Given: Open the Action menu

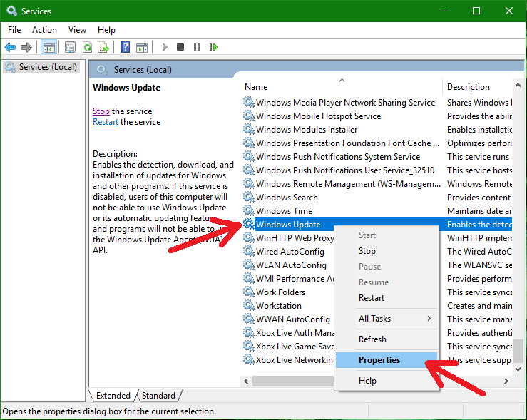Looking at the screenshot, I should pyautogui.click(x=44, y=30).
